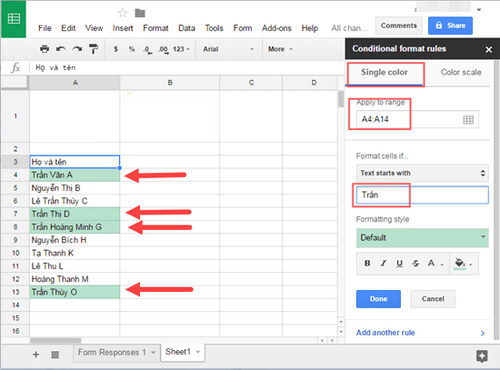Click the blue Share button
Screen dimensions: 500x370
click(x=450, y=26)
